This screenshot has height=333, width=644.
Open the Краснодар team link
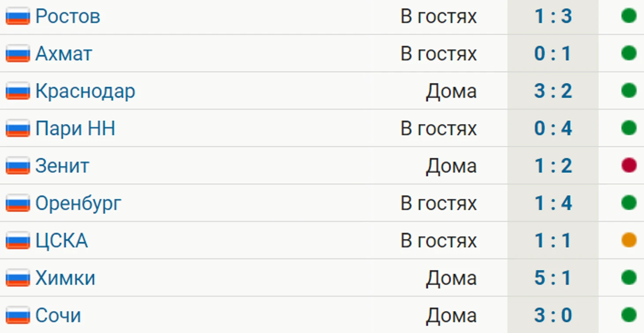pyautogui.click(x=85, y=91)
